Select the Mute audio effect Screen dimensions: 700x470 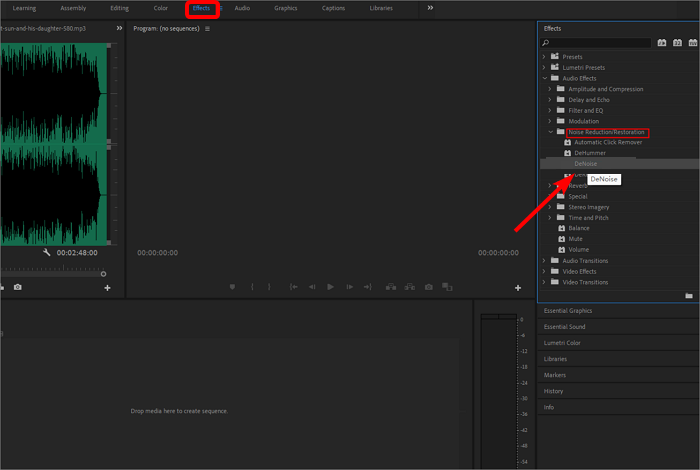(575, 239)
